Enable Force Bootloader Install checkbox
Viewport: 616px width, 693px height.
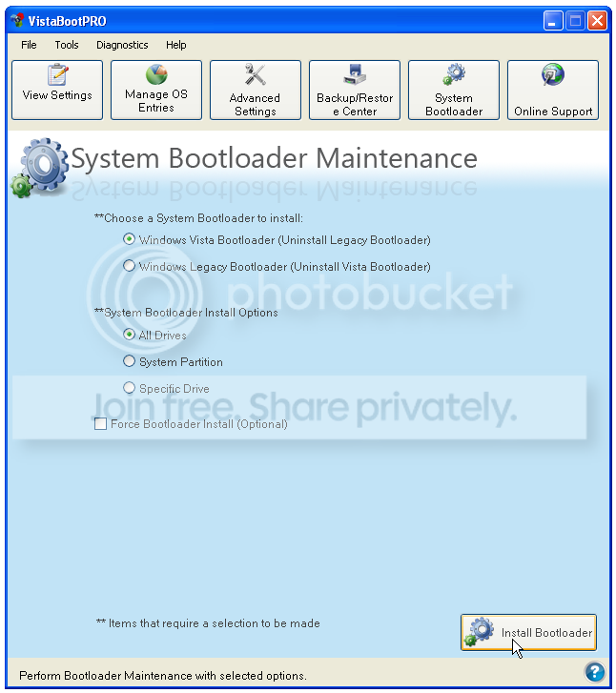[101, 423]
